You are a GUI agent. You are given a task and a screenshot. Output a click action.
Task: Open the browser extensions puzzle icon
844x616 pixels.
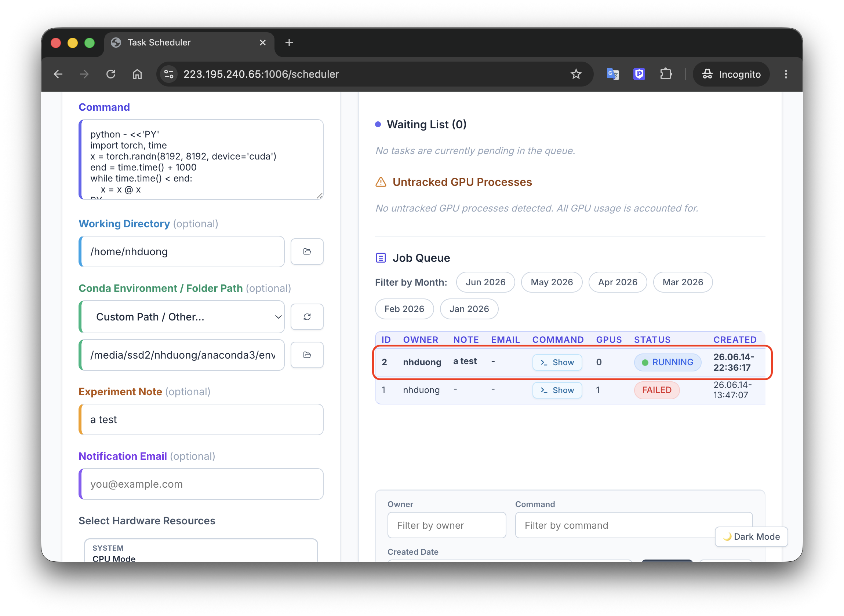pos(666,74)
